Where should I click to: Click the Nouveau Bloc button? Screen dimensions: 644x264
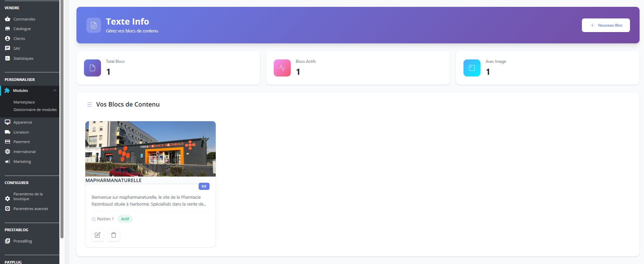606,25
